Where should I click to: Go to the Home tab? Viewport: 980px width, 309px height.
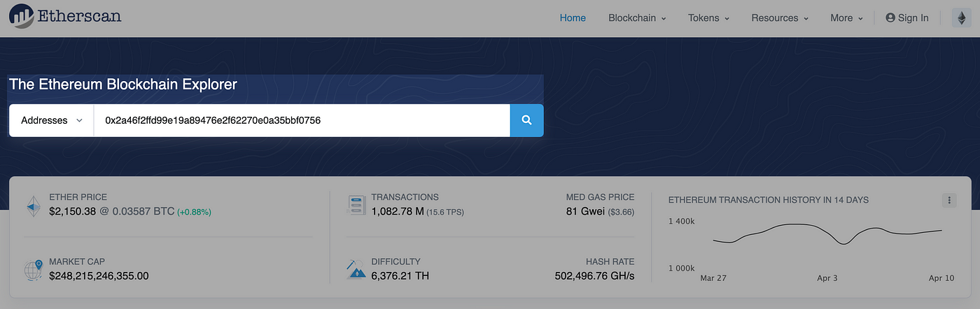tap(573, 18)
